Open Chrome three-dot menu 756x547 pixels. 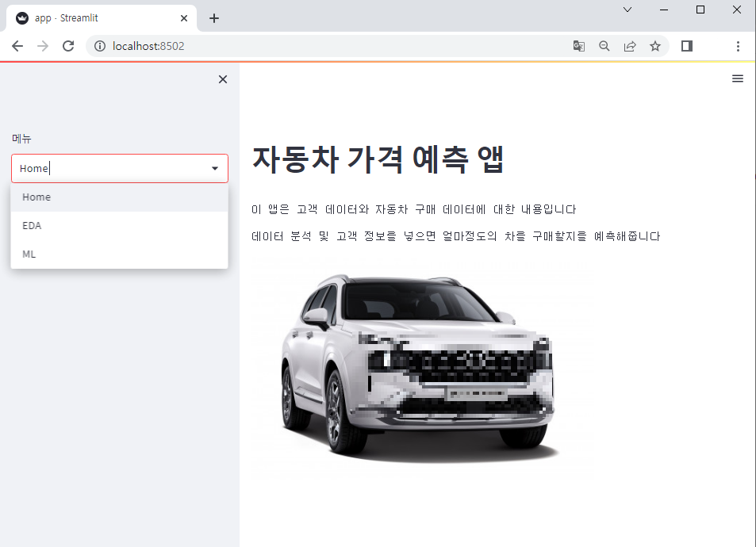point(738,46)
